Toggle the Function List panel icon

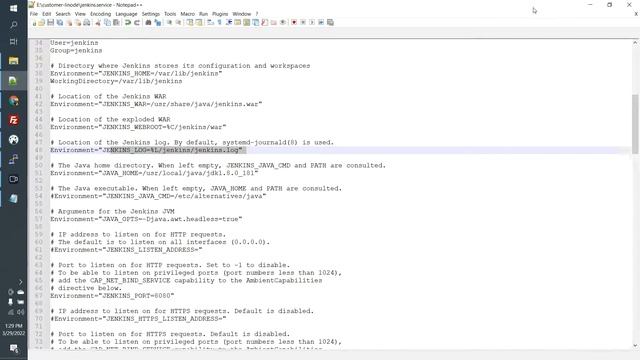(x=264, y=23)
